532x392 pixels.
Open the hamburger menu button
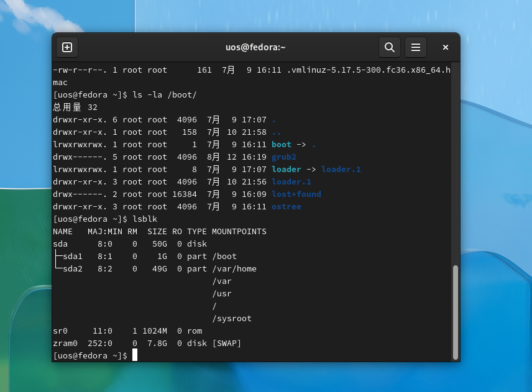[416, 47]
